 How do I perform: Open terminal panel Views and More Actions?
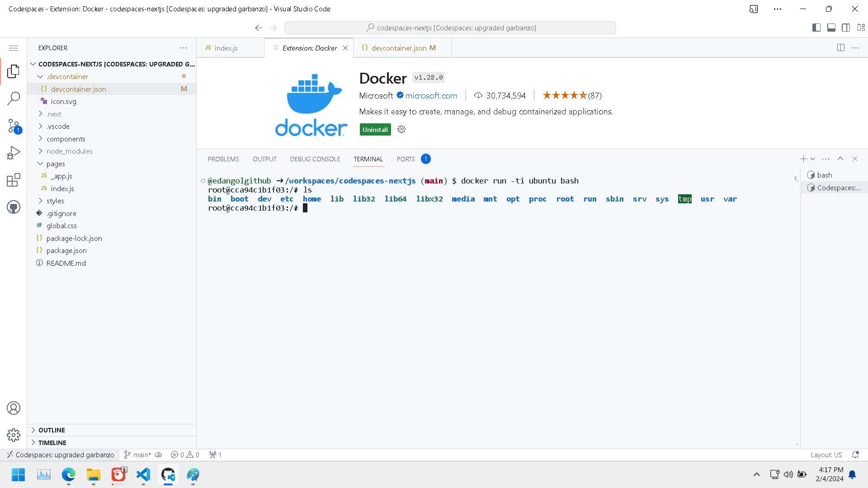(826, 159)
